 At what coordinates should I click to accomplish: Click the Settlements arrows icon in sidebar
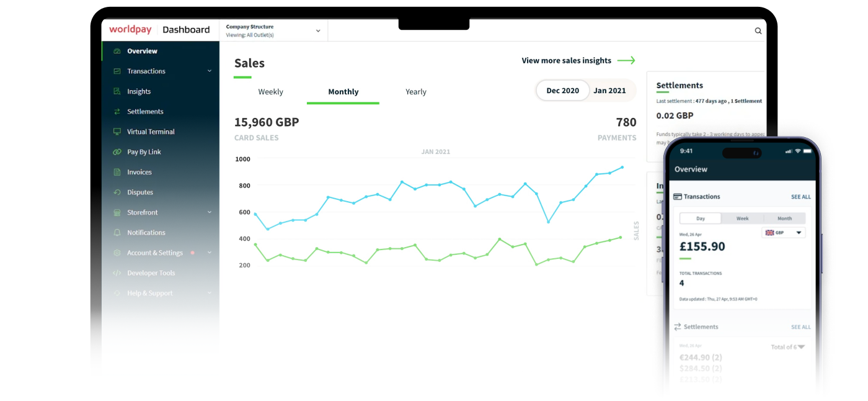(x=117, y=112)
